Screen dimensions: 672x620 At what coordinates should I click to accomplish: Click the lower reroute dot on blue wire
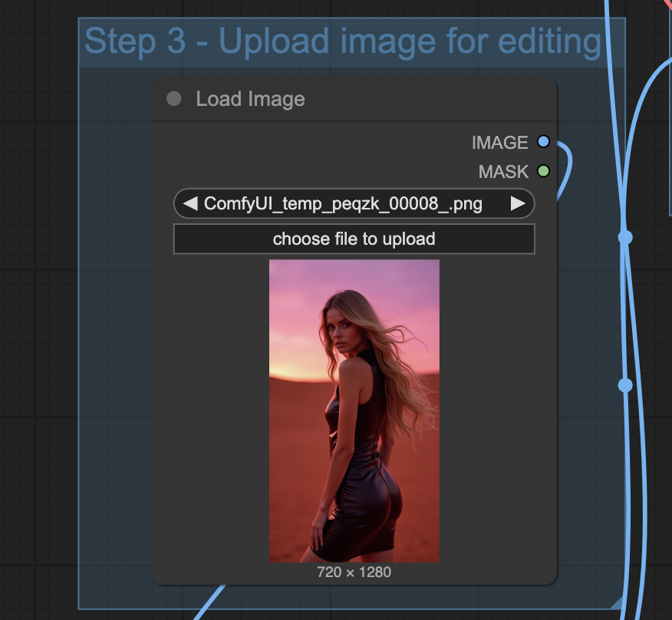click(625, 384)
